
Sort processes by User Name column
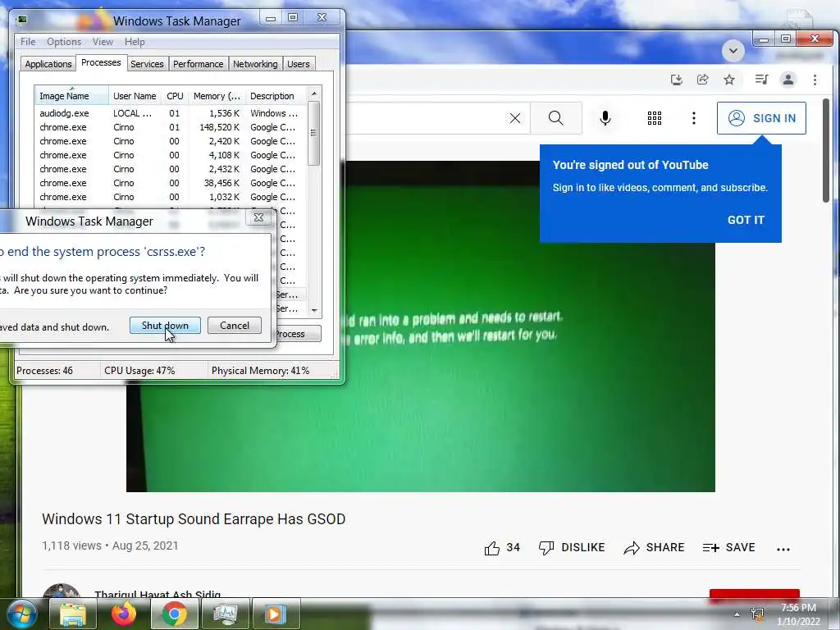pos(135,96)
